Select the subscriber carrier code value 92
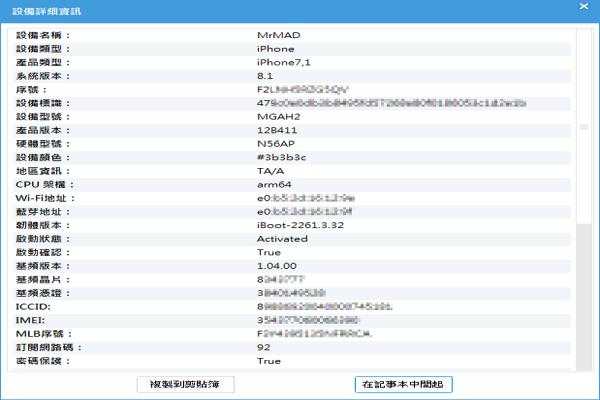 (x=264, y=348)
